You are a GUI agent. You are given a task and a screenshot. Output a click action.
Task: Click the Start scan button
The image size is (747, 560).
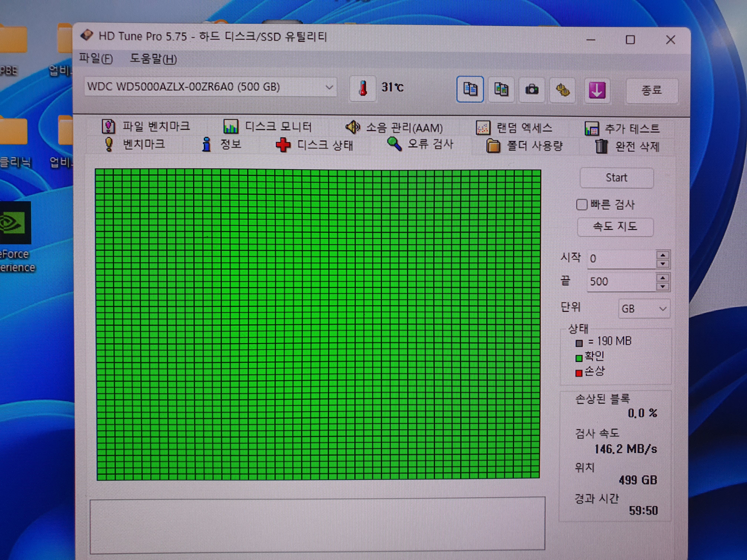[x=617, y=178]
